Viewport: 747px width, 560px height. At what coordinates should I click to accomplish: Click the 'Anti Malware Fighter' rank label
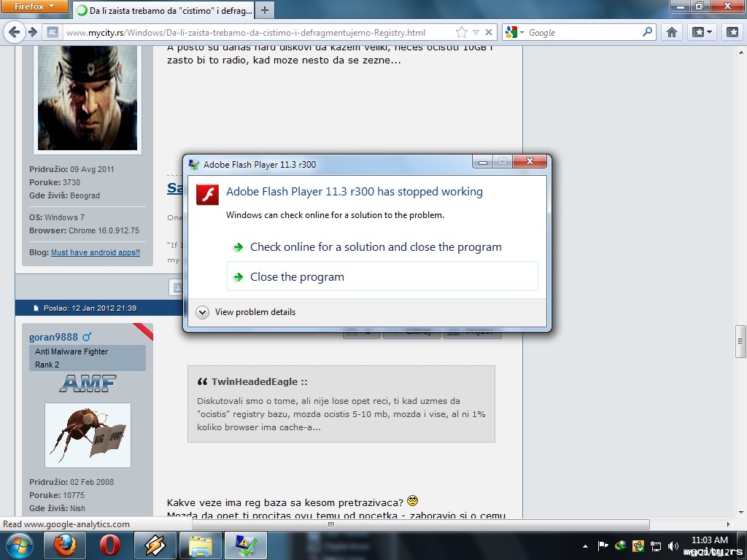pos(71,351)
